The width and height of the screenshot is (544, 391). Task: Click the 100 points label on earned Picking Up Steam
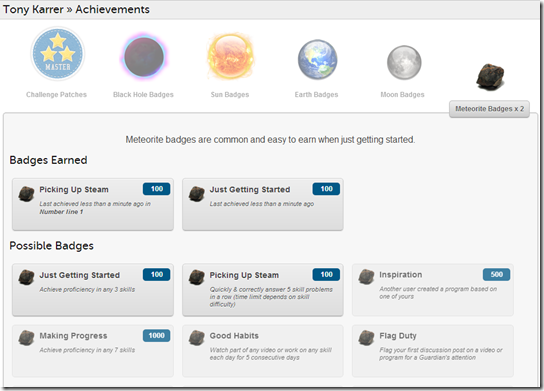click(156, 189)
